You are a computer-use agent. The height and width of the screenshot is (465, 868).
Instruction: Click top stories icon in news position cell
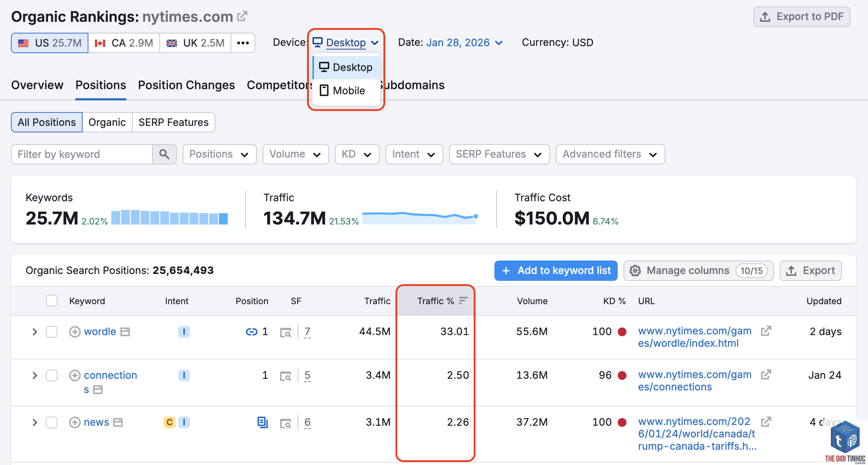(x=262, y=422)
